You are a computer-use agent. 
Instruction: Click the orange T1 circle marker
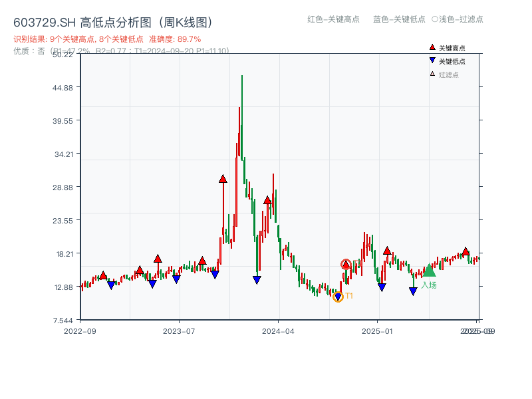pos(338,296)
